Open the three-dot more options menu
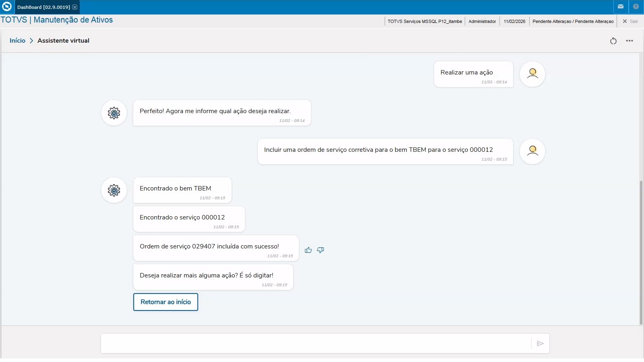This screenshot has height=362, width=644. 630,41
